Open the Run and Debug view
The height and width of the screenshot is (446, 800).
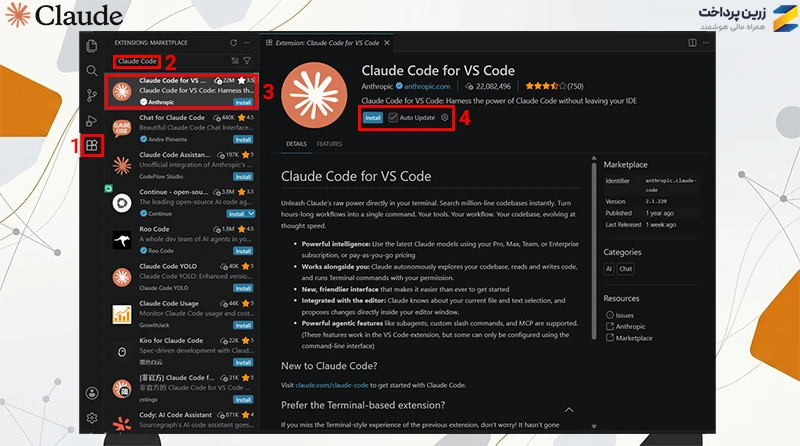pos(92,121)
